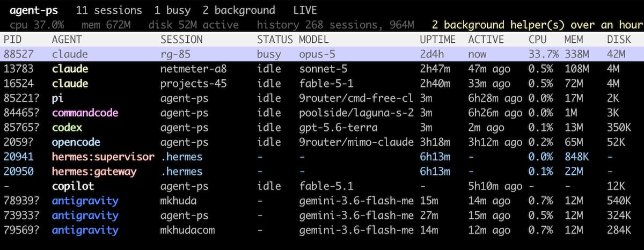Click the fable-5-1 model cell
644x250 pixels.
pyautogui.click(x=326, y=83)
